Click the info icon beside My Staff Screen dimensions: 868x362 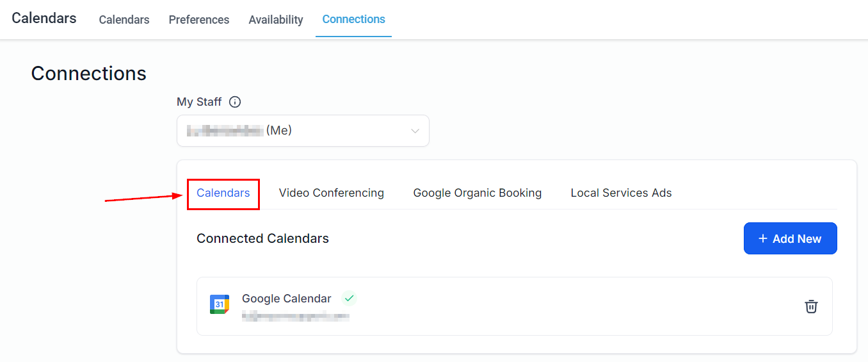(235, 102)
